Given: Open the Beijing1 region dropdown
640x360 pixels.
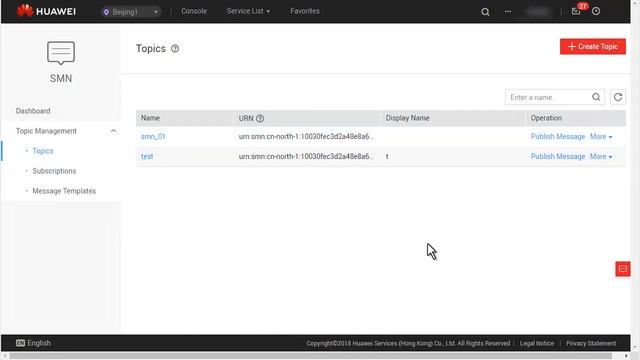Looking at the screenshot, I should click(130, 12).
